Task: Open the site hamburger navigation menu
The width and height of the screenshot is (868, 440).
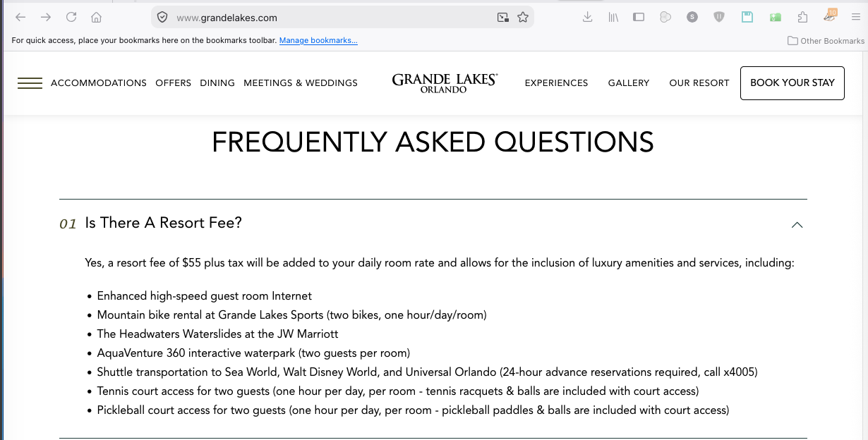Action: tap(30, 83)
